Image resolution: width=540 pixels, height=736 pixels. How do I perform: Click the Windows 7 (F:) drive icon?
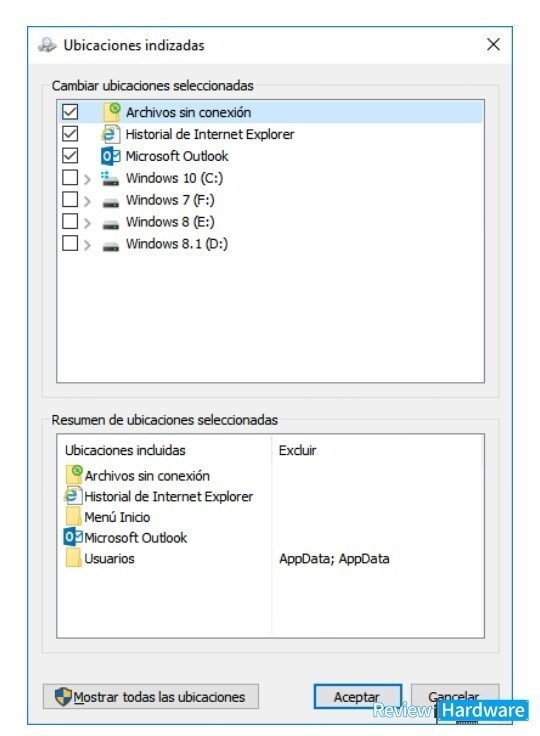pyautogui.click(x=111, y=202)
